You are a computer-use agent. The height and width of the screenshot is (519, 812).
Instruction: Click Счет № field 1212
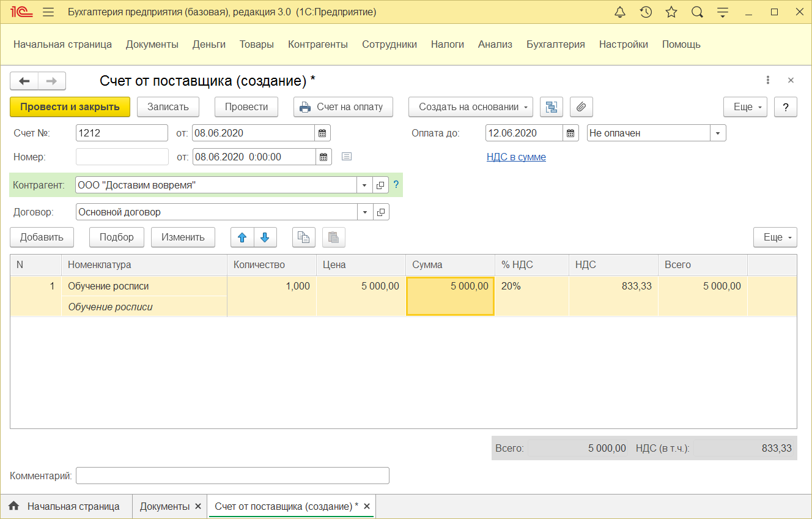click(x=122, y=133)
